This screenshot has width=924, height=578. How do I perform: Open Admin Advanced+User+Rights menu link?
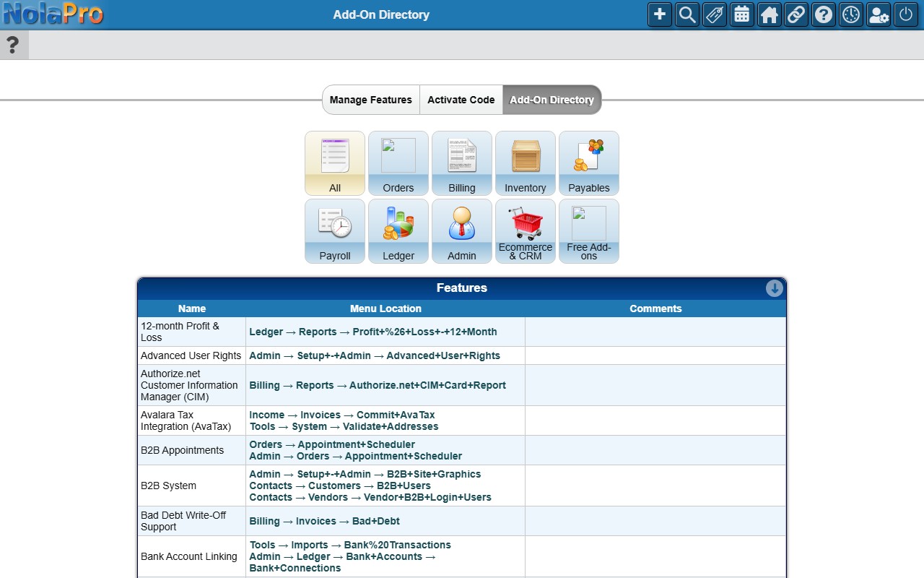(x=375, y=355)
